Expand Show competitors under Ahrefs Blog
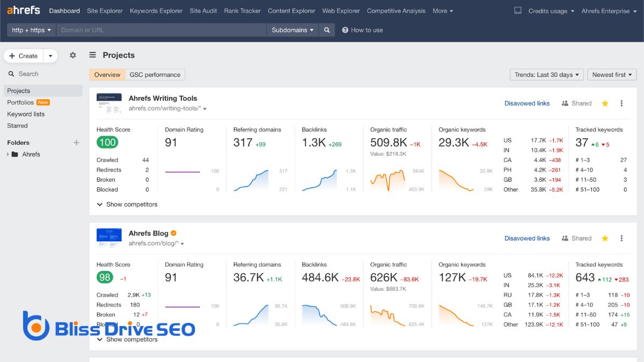The image size is (644, 362). [x=127, y=339]
